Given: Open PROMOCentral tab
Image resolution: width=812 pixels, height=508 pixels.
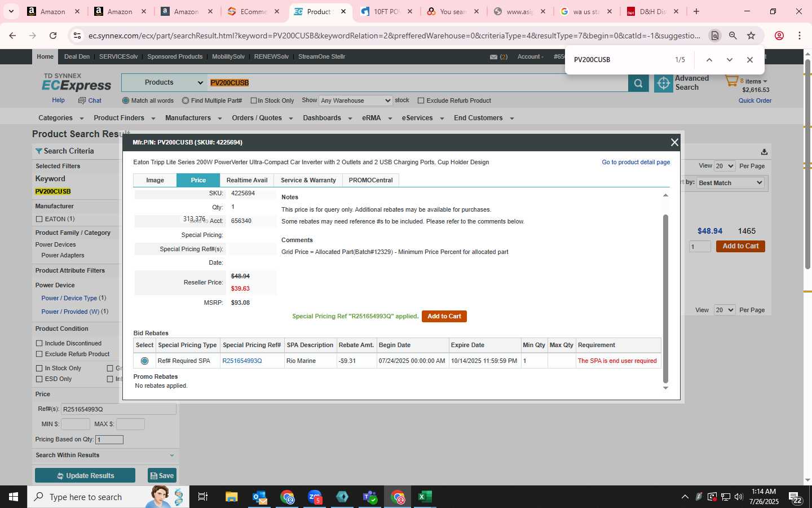Looking at the screenshot, I should pos(370,180).
